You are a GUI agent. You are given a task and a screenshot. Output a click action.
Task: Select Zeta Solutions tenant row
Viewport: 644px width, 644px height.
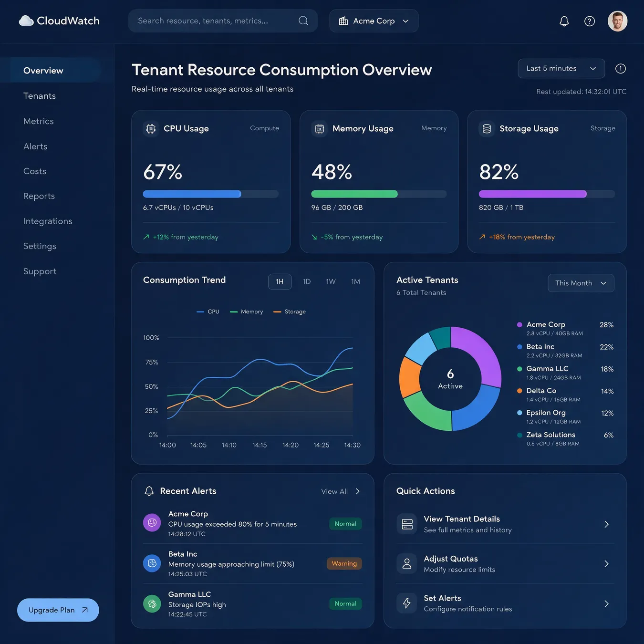[x=565, y=439]
